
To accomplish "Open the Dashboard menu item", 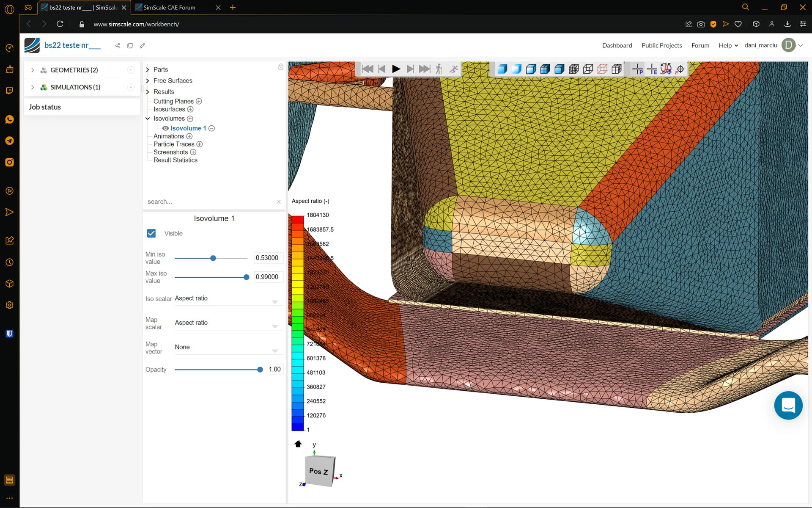I will (617, 45).
